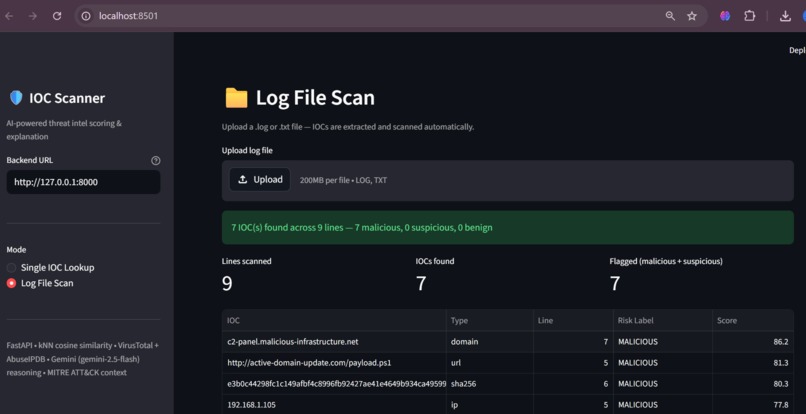Open the browser downloads icon
The height and width of the screenshot is (414, 806).
pyautogui.click(x=785, y=16)
